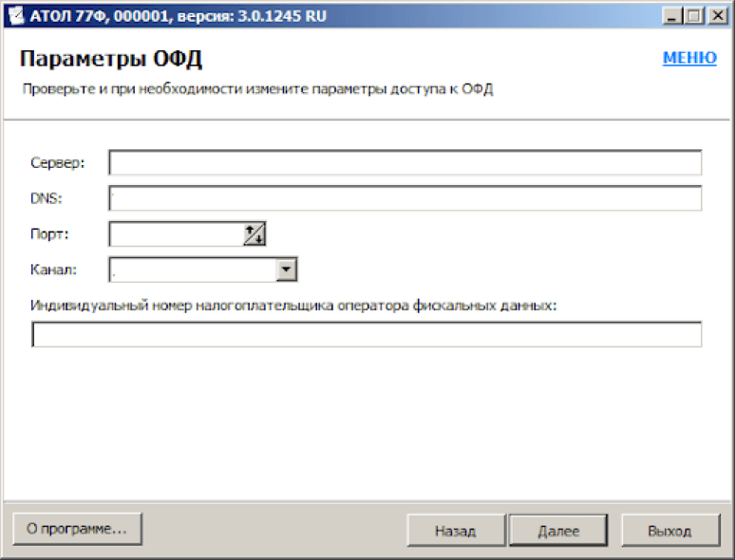Click the Канал: label

click(x=54, y=270)
